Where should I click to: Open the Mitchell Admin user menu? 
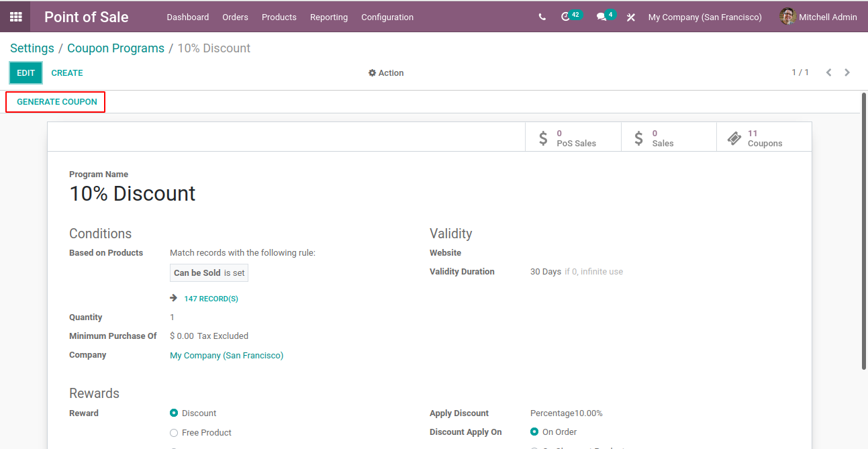coord(818,17)
